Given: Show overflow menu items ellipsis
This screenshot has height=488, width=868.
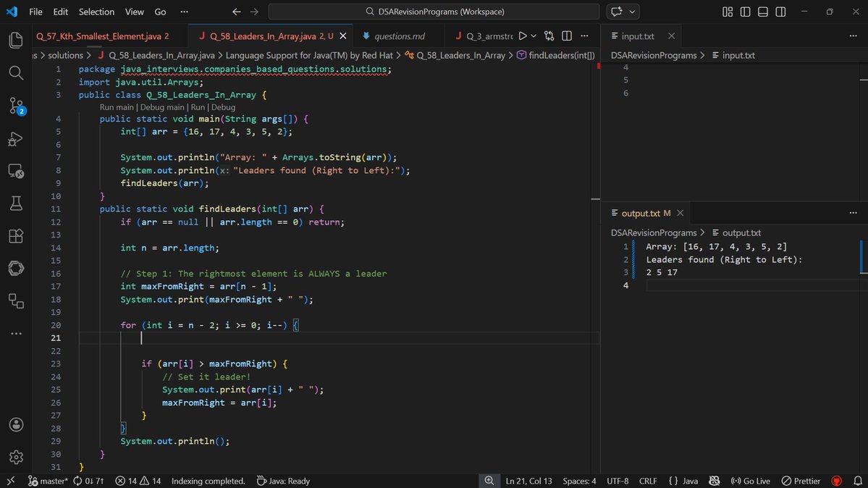Looking at the screenshot, I should tap(185, 12).
